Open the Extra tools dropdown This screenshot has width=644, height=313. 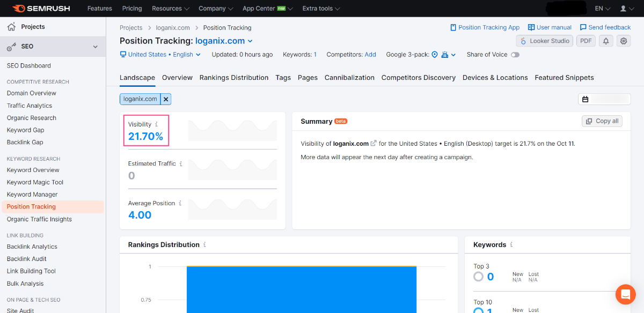(321, 9)
